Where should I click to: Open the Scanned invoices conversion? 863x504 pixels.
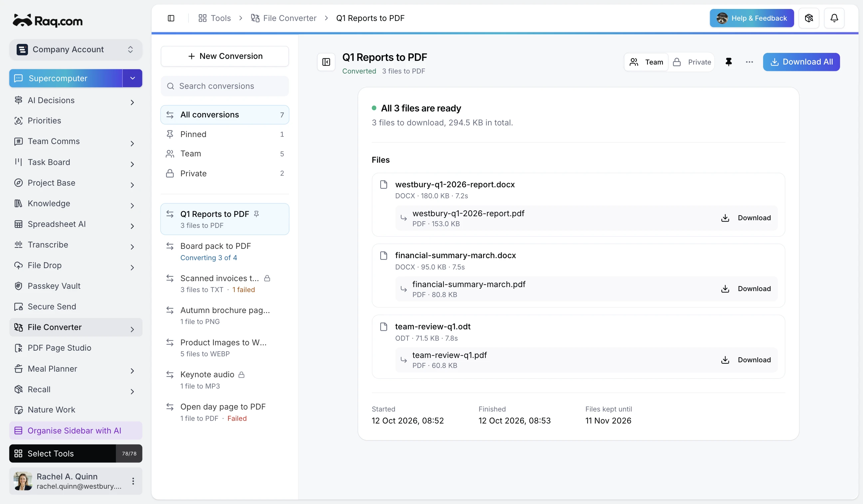coord(225,284)
